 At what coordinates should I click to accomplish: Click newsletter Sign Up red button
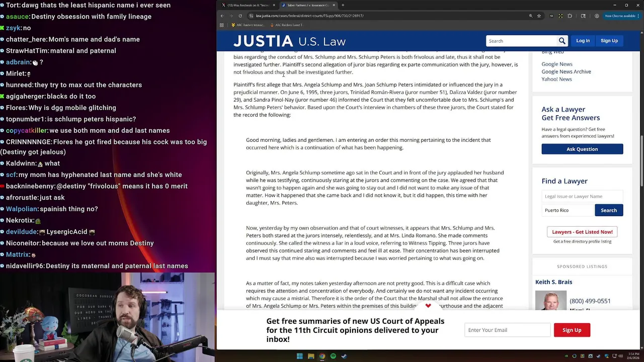[x=572, y=330]
